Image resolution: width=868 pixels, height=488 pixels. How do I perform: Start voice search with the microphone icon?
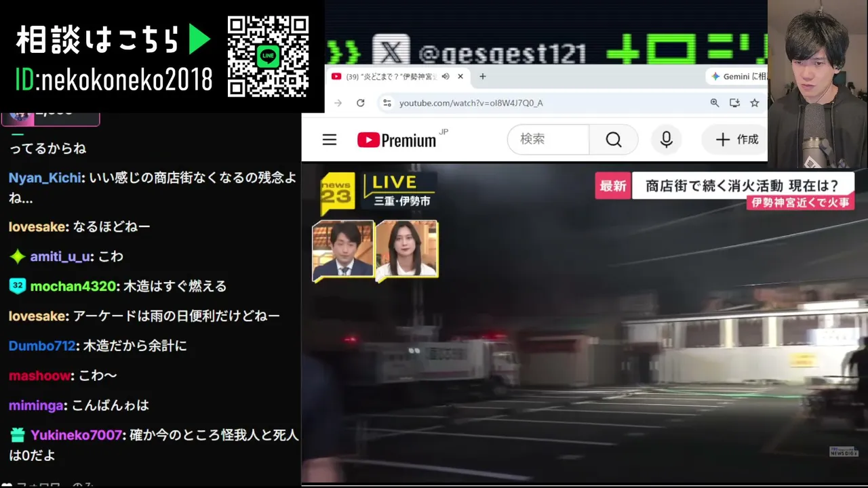coord(667,140)
